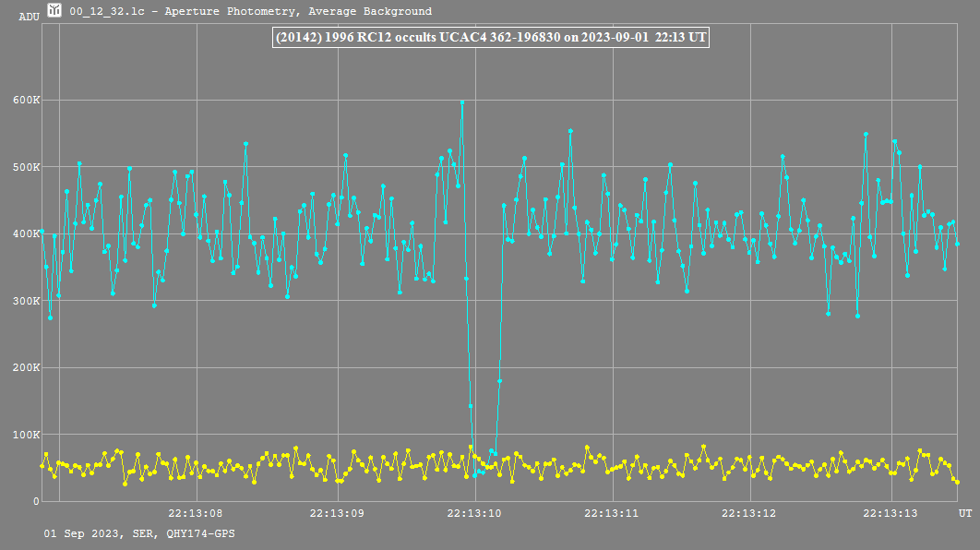Click the light curve icon beside the file name
Image resolution: width=980 pixels, height=550 pixels.
click(x=55, y=11)
